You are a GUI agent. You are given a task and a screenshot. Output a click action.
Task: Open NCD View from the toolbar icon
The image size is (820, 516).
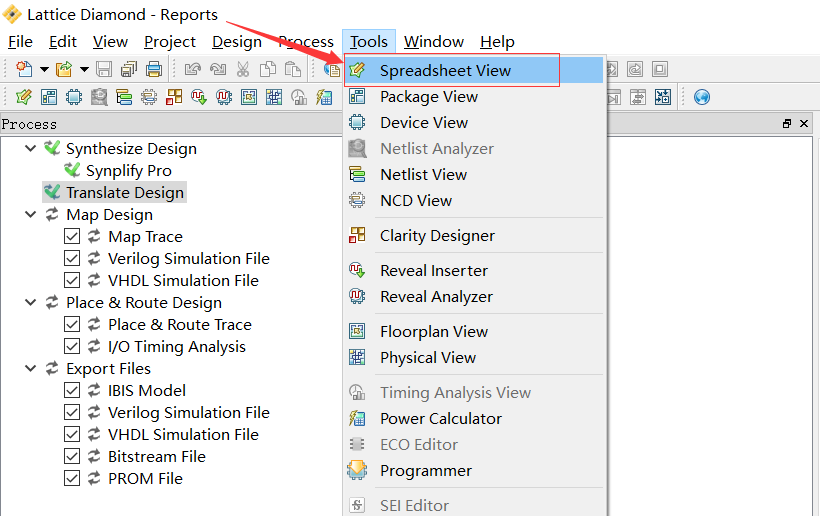coord(149,97)
